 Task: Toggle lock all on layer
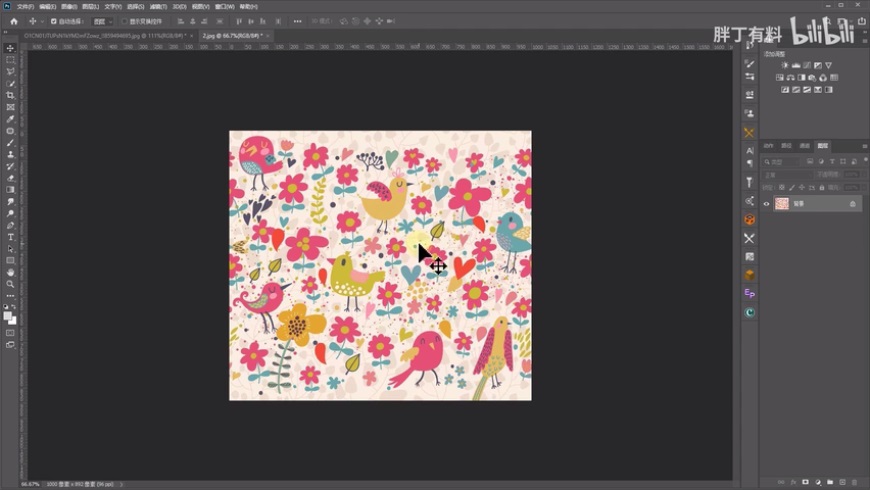tap(822, 188)
